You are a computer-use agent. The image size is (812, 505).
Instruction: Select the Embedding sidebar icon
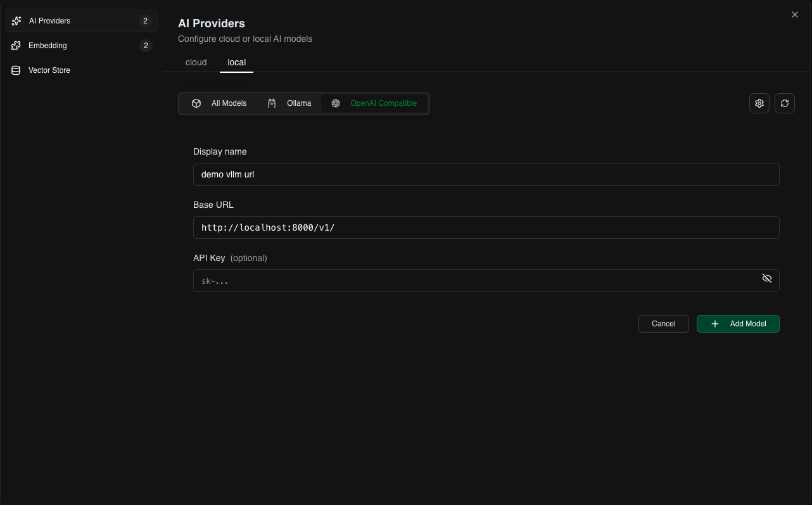click(x=15, y=45)
